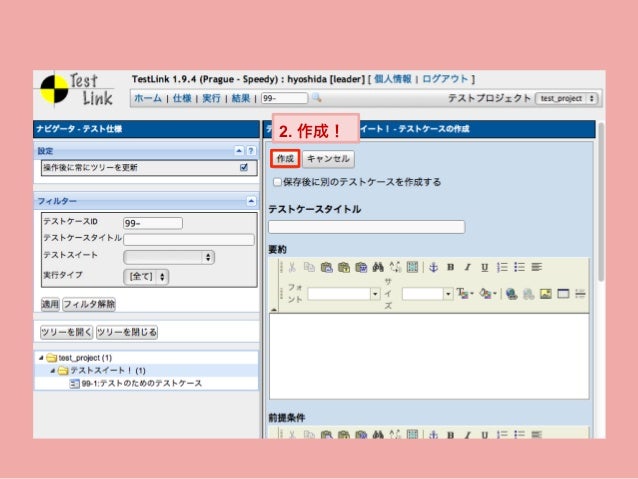Insert horizontal line in 要約 editor
The height and width of the screenshot is (479, 638).
coord(580,293)
